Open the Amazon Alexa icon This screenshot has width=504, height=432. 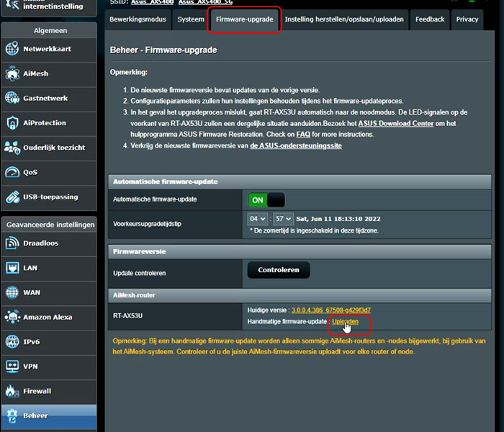[x=12, y=317]
